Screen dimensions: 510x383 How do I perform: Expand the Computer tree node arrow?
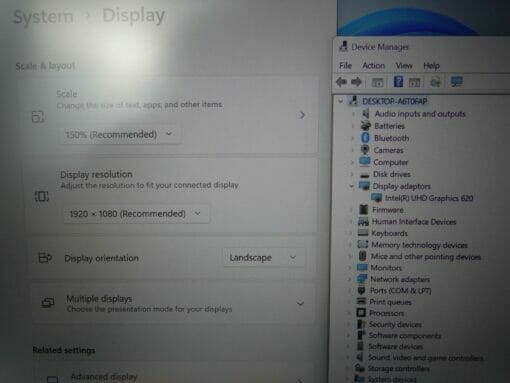coord(352,162)
